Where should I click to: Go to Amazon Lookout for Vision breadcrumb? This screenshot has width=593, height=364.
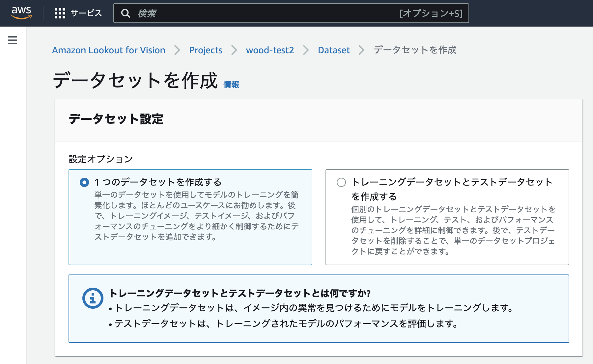109,50
